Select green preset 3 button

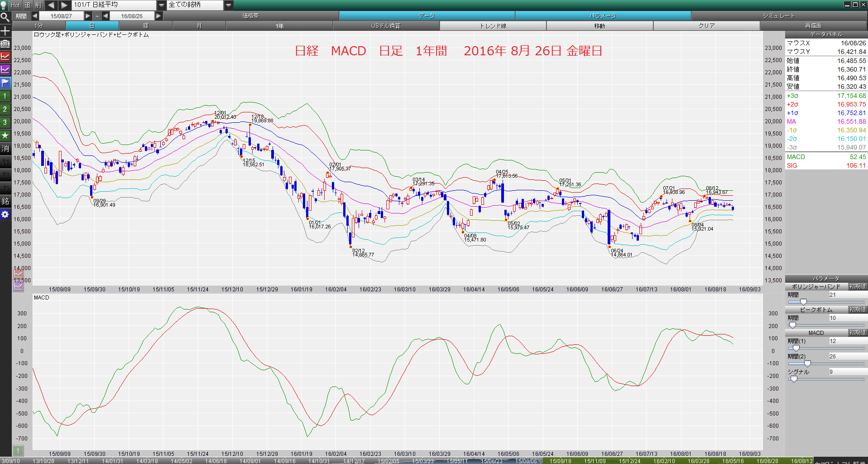(x=5, y=122)
